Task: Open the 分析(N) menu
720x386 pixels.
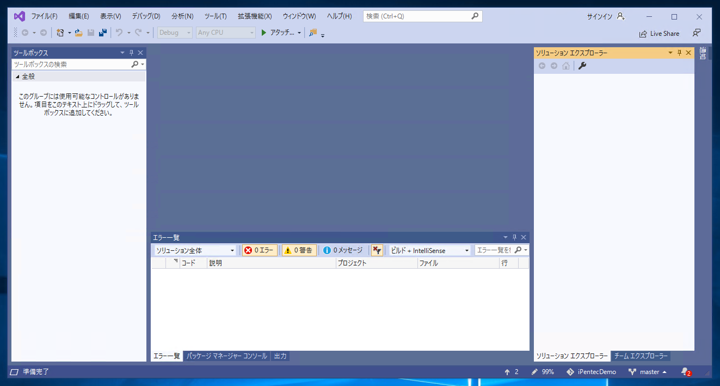Action: tap(182, 16)
